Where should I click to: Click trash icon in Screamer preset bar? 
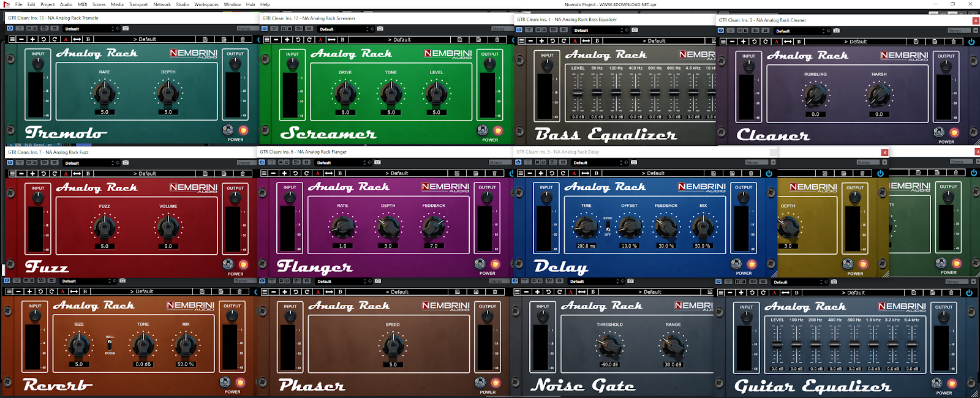coord(497,40)
